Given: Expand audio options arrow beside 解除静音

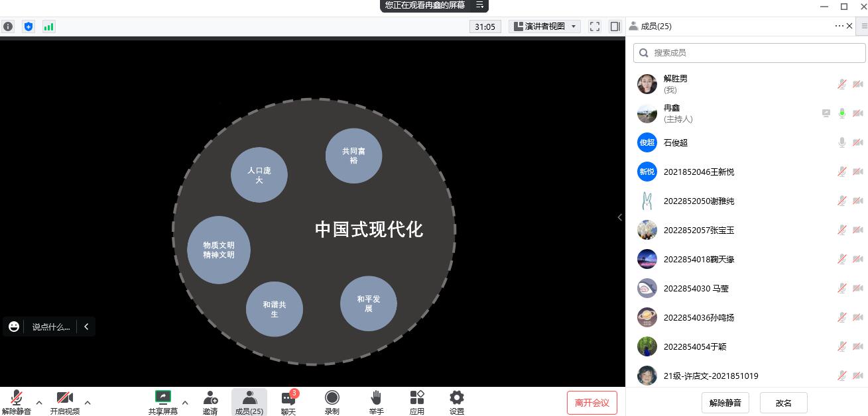Looking at the screenshot, I should pyautogui.click(x=39, y=402).
